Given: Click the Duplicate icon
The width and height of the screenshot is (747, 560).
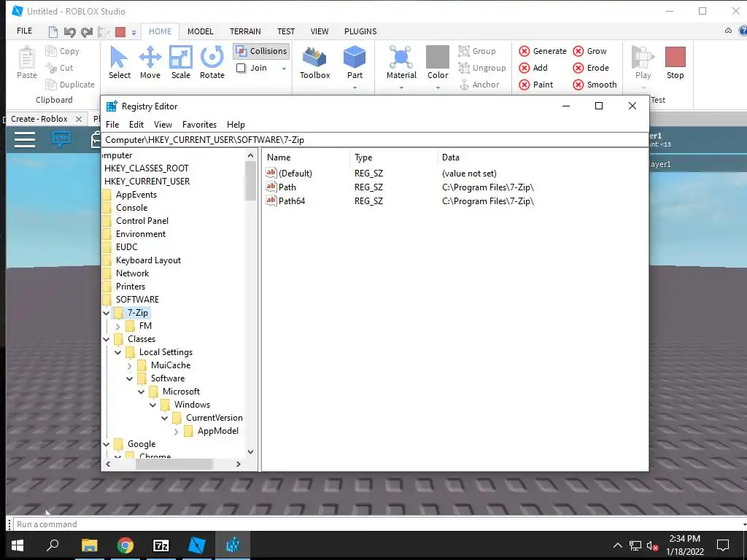Looking at the screenshot, I should 51,85.
